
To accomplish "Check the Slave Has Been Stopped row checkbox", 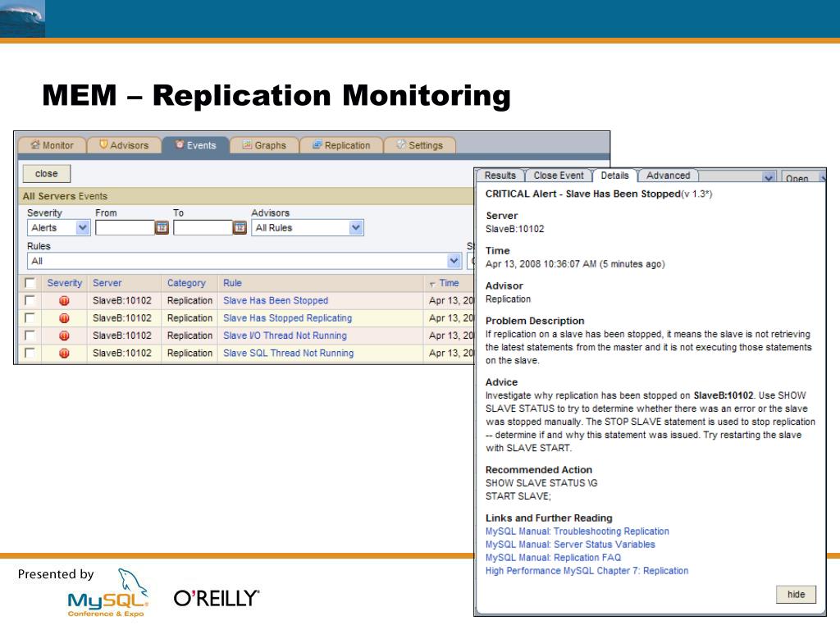I will coord(30,300).
